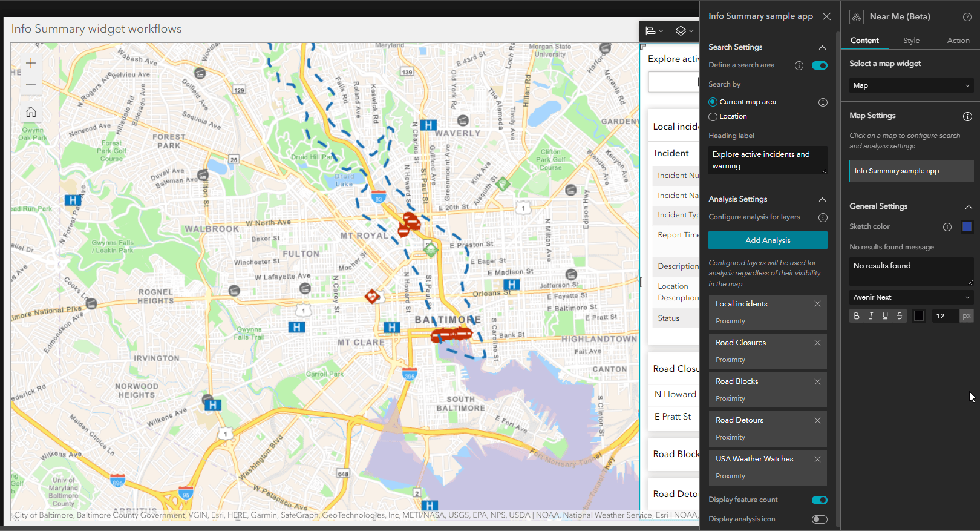Open the px unit dropdown

967,316
